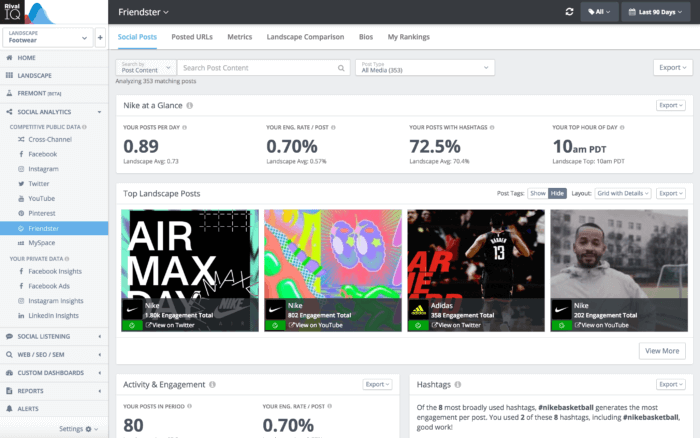Show post tags with the Show toggle
The height and width of the screenshot is (438, 700).
[538, 193]
